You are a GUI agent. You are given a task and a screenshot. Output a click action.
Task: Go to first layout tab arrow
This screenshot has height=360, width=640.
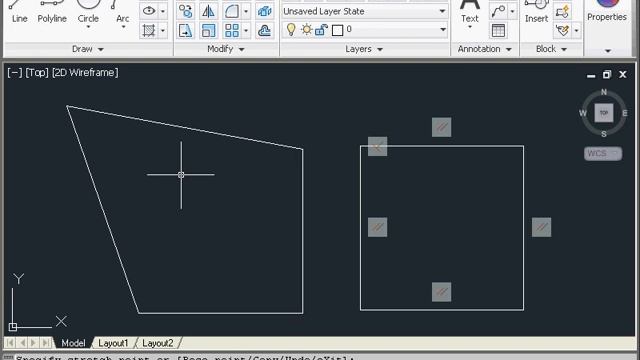(x=10, y=343)
